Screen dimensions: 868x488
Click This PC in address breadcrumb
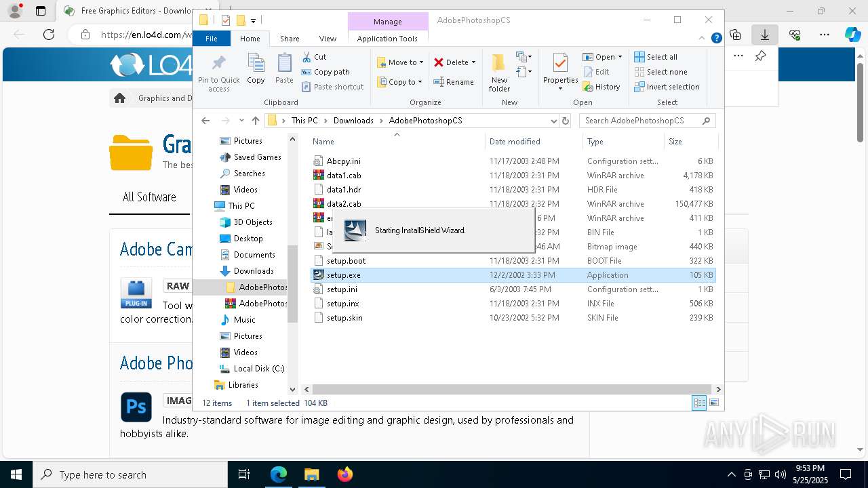coord(304,121)
